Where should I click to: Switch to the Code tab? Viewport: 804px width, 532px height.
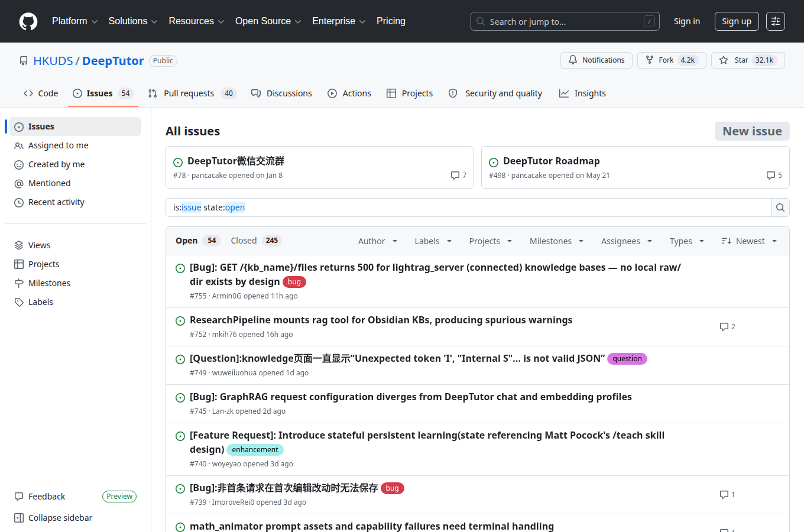pyautogui.click(x=41, y=93)
